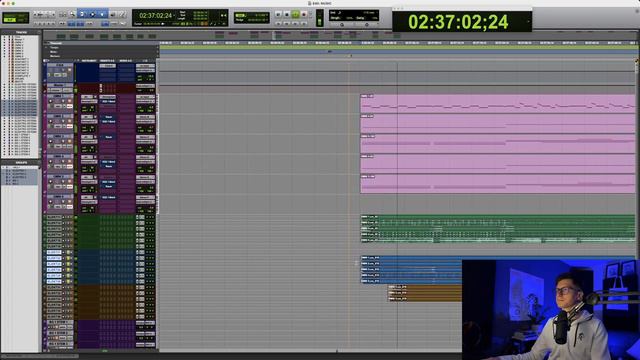Open the Pulse insert on second pink track
Screen dimensions: 640x360
[x=108, y=117]
